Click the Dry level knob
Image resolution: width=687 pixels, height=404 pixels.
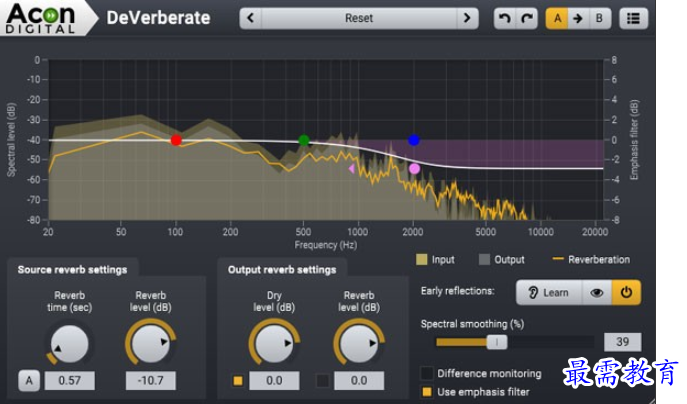pyautogui.click(x=274, y=344)
